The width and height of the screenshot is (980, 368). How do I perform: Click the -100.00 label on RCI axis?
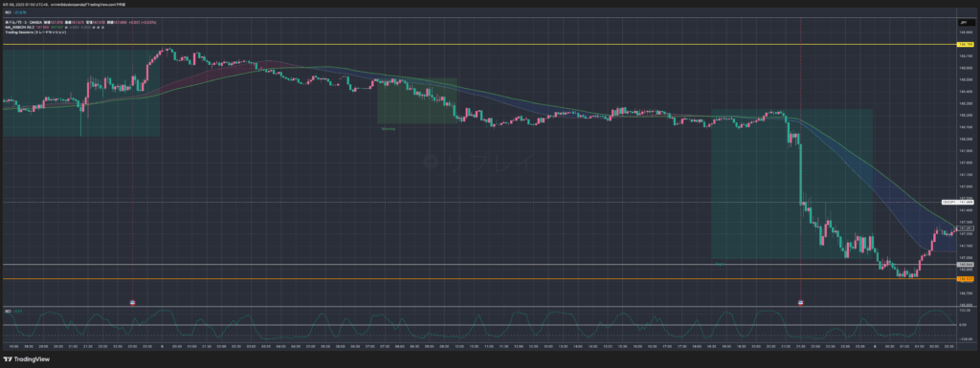(x=965, y=339)
